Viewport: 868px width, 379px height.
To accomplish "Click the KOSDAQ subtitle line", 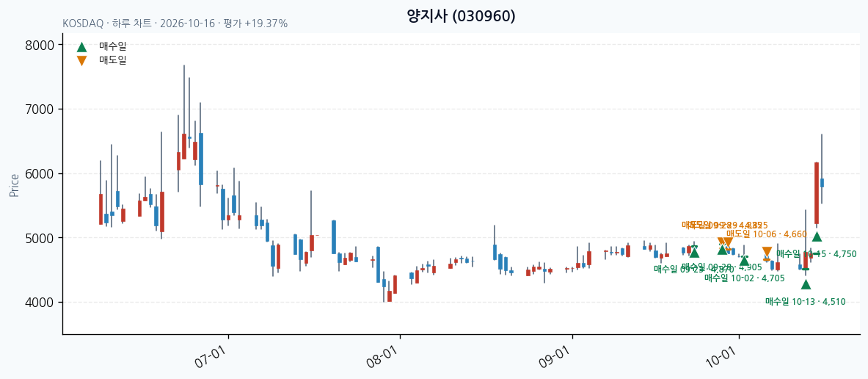I will pyautogui.click(x=175, y=24).
